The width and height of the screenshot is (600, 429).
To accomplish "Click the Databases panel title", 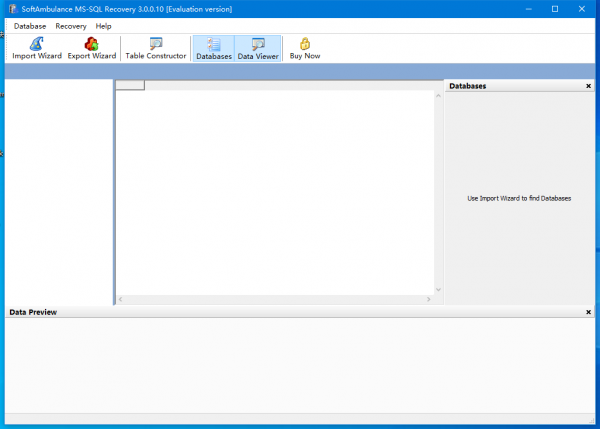I will [x=468, y=86].
